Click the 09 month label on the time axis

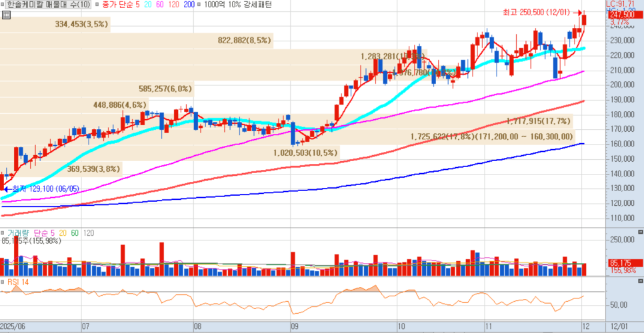(294, 327)
